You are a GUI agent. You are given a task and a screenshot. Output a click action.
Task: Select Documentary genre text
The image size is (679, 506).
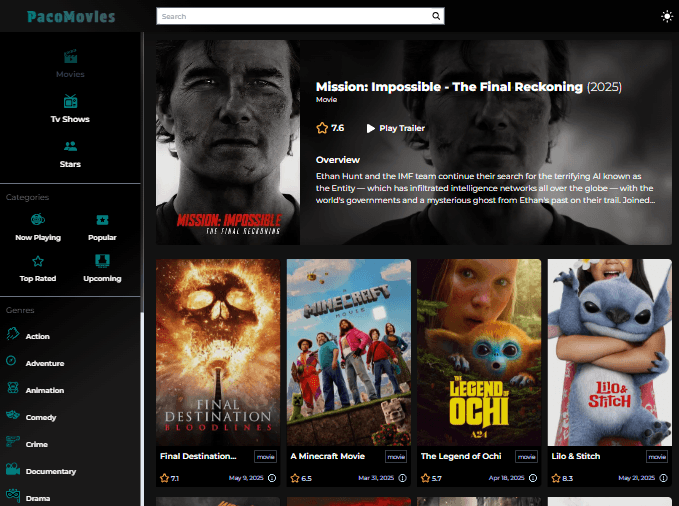click(x=51, y=471)
